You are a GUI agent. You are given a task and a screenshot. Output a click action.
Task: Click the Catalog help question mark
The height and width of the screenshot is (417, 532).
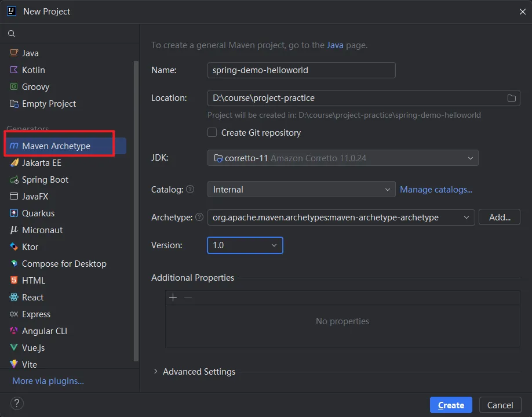click(x=190, y=189)
